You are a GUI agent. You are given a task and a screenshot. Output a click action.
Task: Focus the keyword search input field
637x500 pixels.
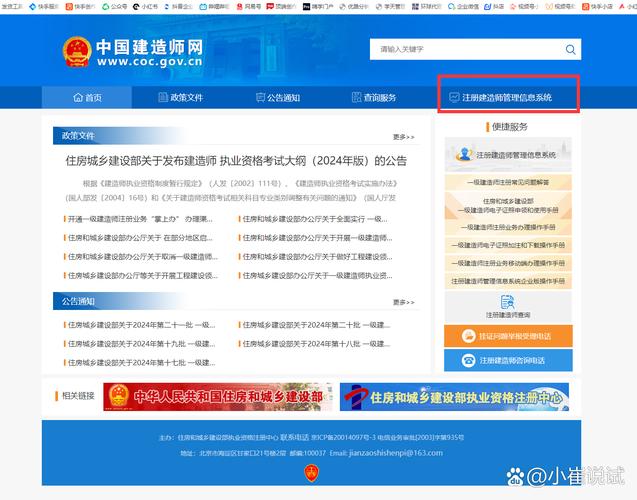click(x=467, y=49)
